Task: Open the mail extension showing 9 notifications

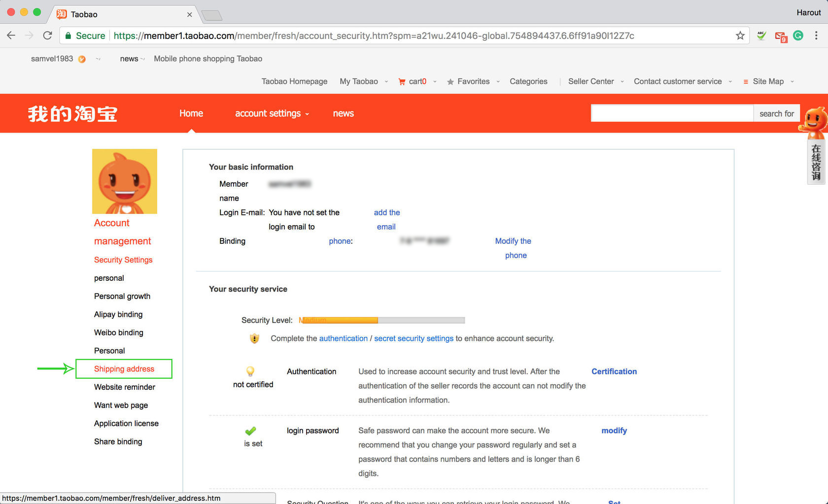Action: point(780,35)
